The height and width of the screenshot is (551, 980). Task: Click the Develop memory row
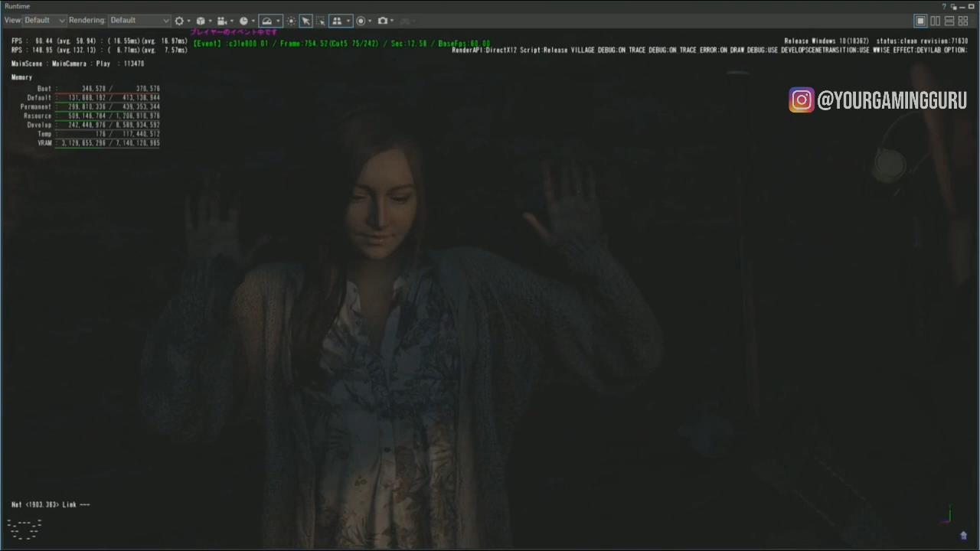pyautogui.click(x=93, y=125)
